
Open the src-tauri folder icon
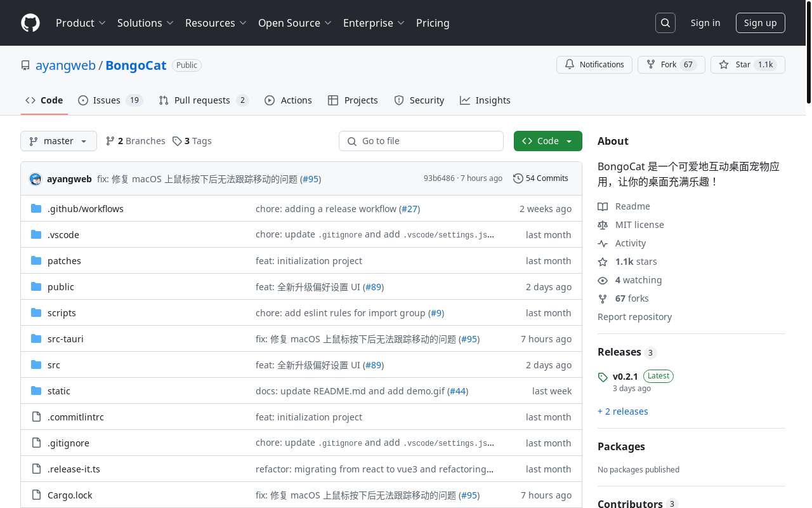pos(36,338)
